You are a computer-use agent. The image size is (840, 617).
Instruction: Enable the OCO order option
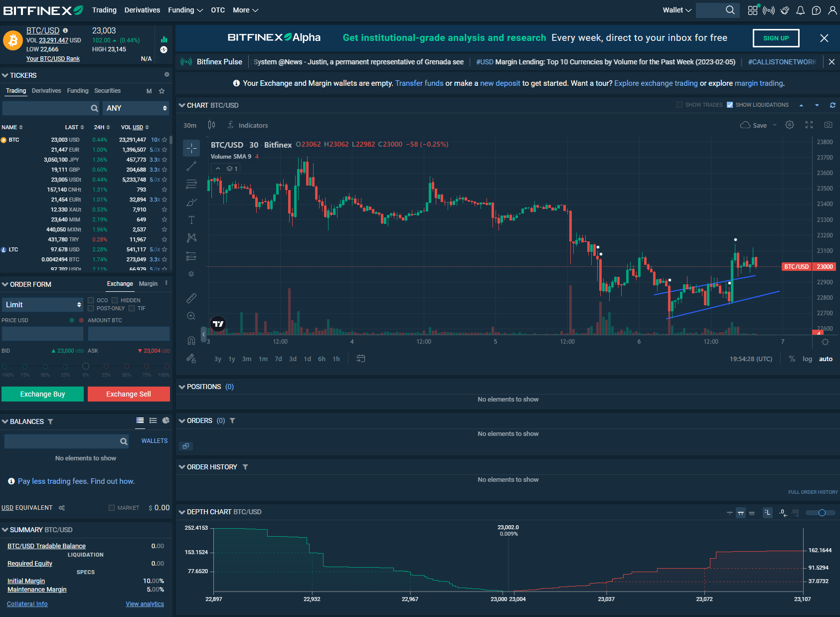pyautogui.click(x=91, y=300)
